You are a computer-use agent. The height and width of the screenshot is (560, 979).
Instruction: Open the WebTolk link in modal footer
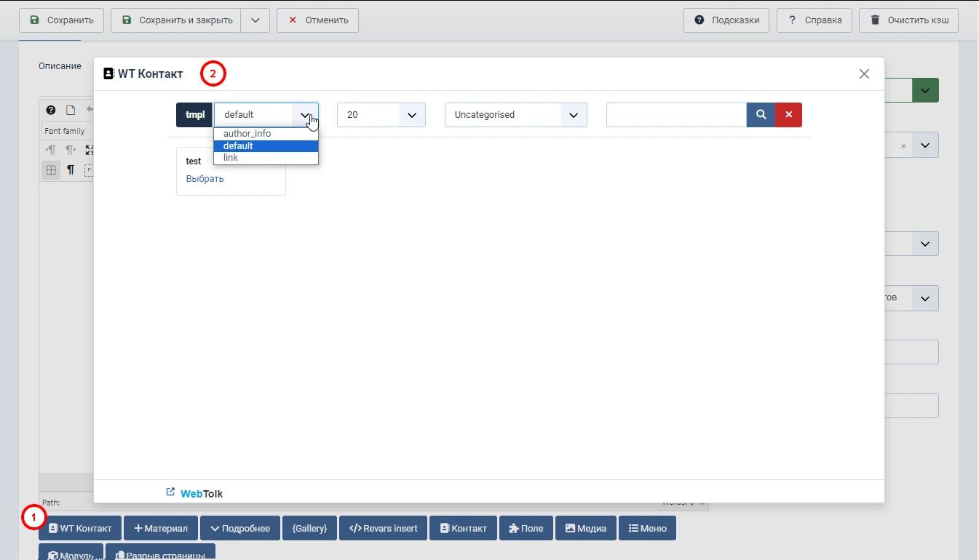pyautogui.click(x=201, y=494)
